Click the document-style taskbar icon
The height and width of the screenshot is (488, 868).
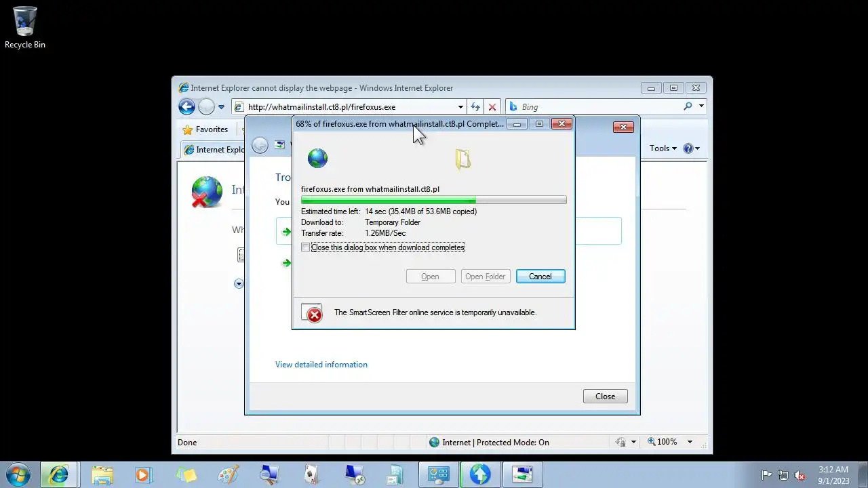point(395,474)
